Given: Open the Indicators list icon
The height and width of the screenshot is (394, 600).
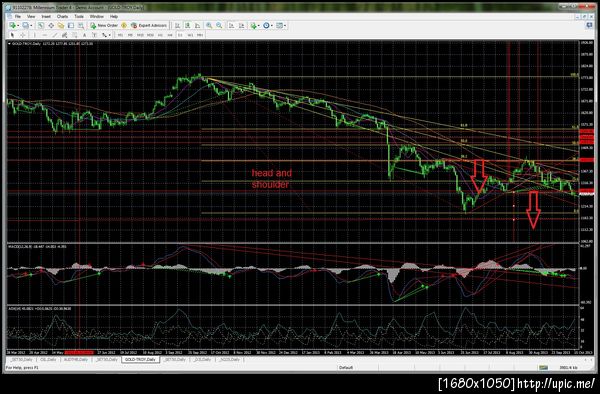Looking at the screenshot, I should [253, 25].
